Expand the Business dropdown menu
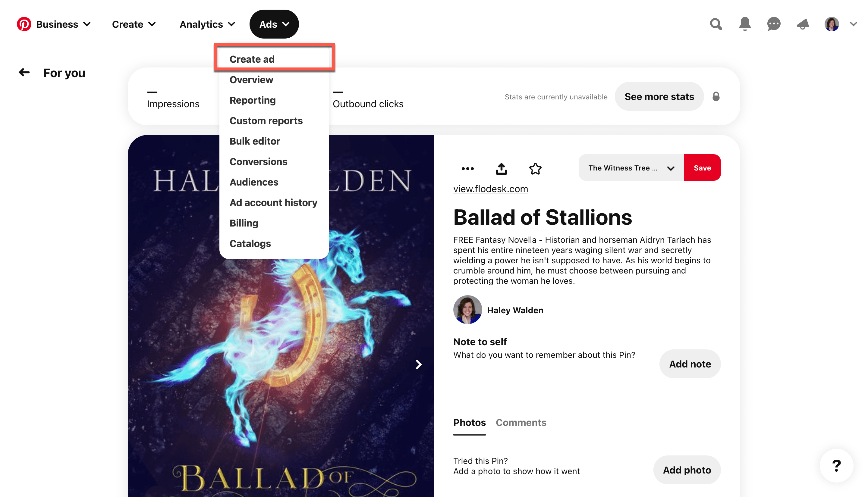This screenshot has width=868, height=497. click(64, 24)
